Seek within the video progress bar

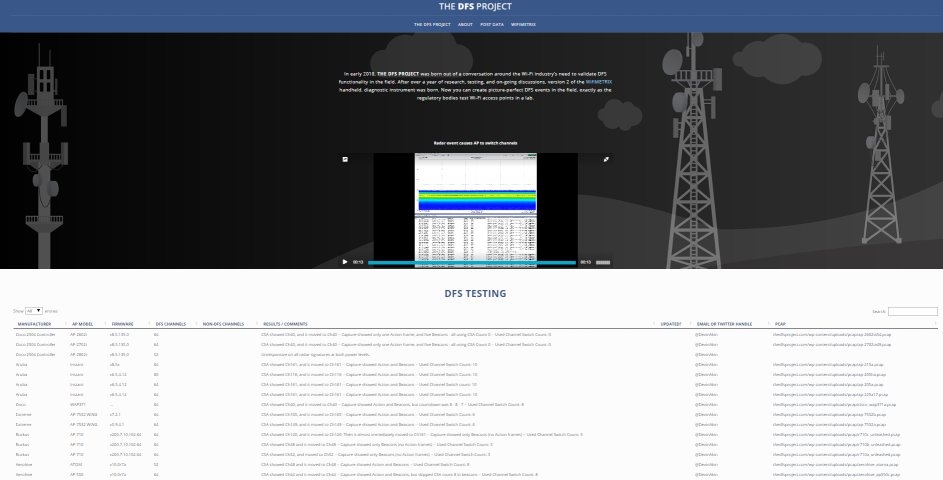470,262
